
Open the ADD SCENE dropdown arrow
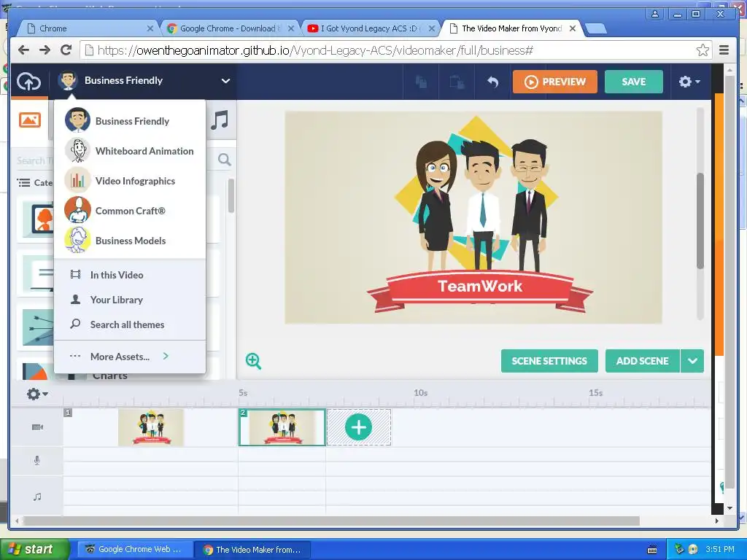click(692, 361)
